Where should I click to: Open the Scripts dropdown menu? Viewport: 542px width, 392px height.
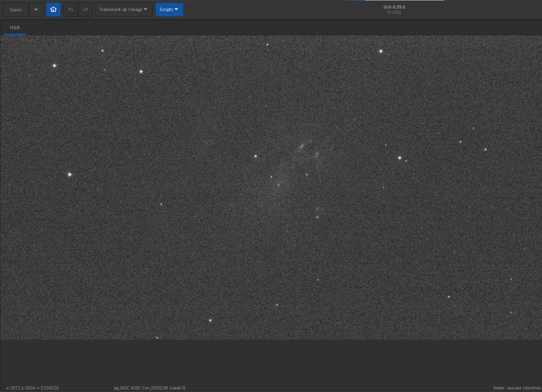169,9
